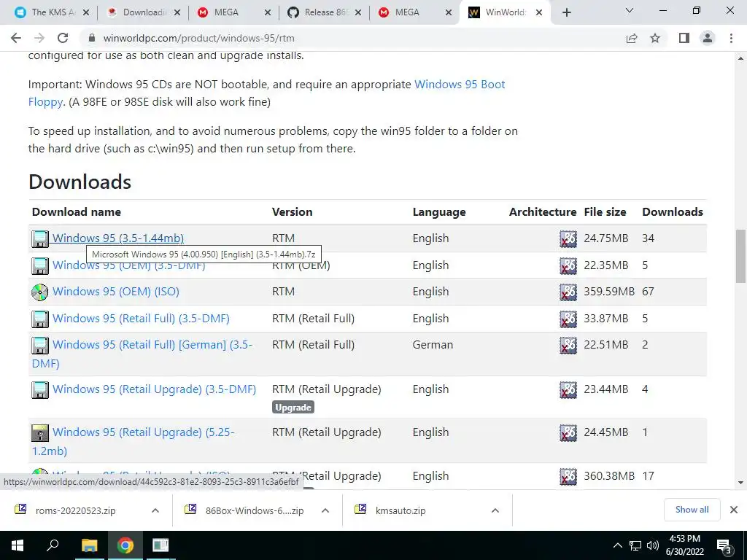
Task: Go back to the previous page
Action: [16, 38]
